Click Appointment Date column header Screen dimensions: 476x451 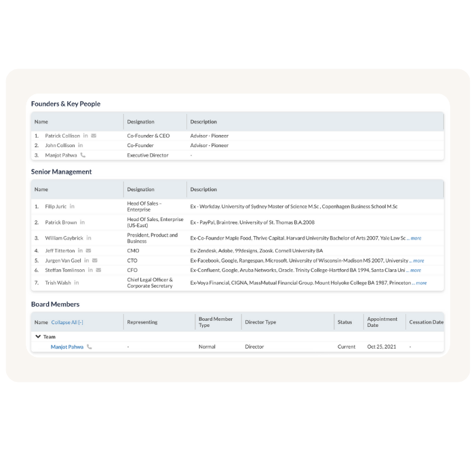(382, 322)
